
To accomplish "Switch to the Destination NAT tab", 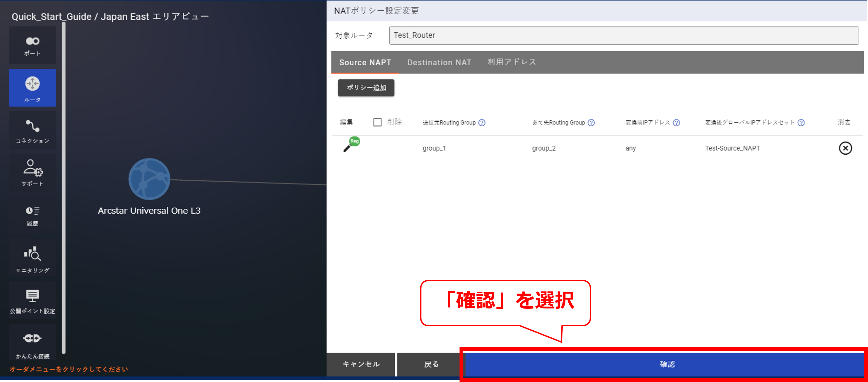I will tap(439, 62).
